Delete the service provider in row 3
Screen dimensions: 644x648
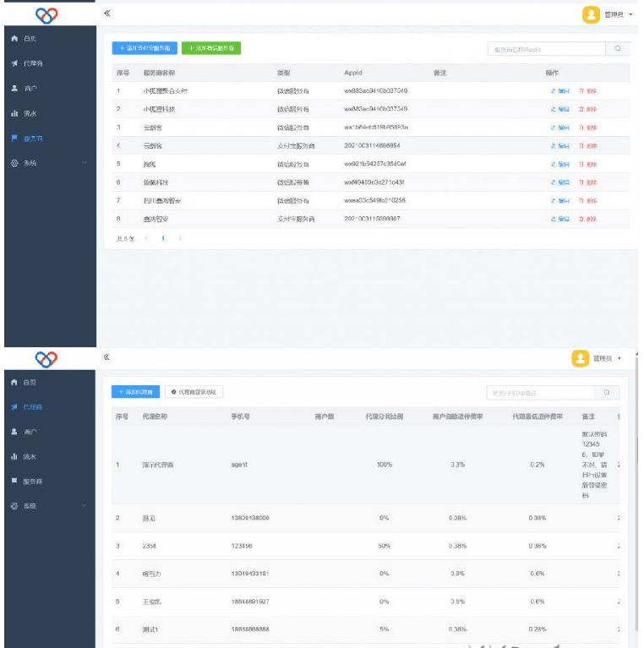587,128
